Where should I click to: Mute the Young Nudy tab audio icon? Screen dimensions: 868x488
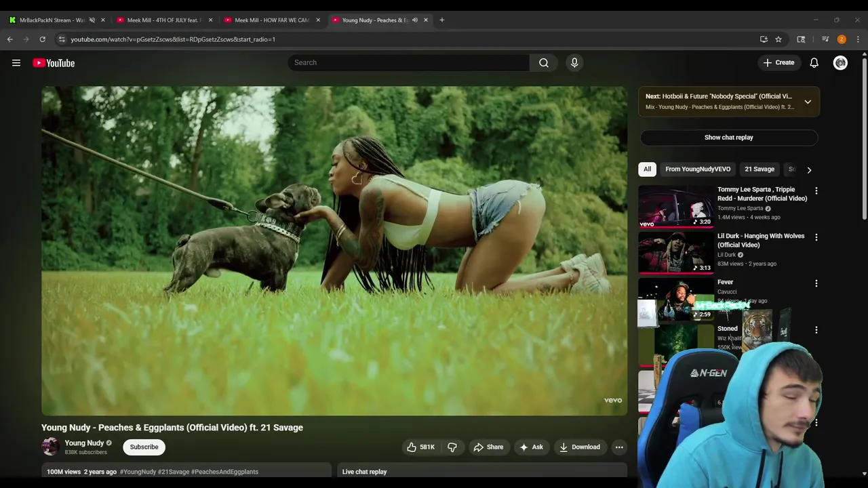coord(415,20)
